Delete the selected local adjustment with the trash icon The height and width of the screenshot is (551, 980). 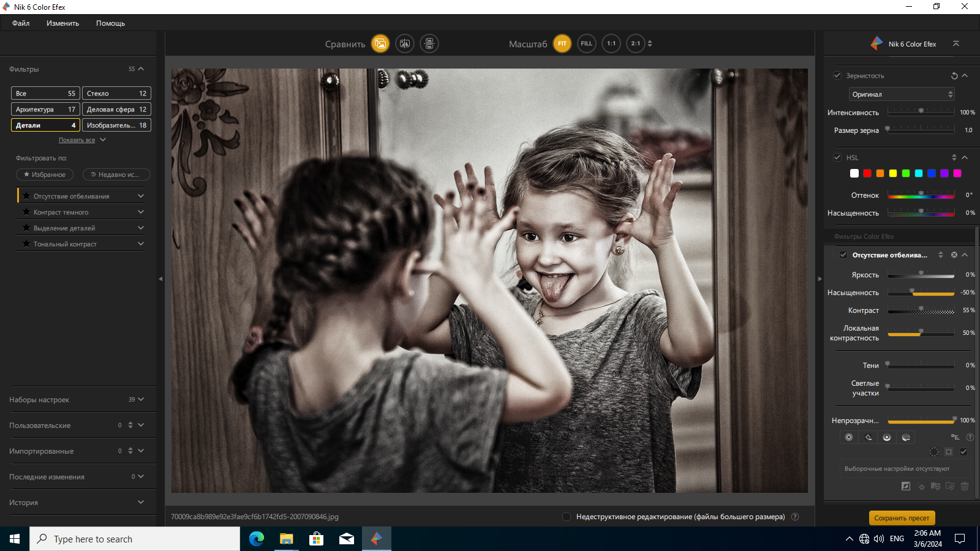pos(965,486)
